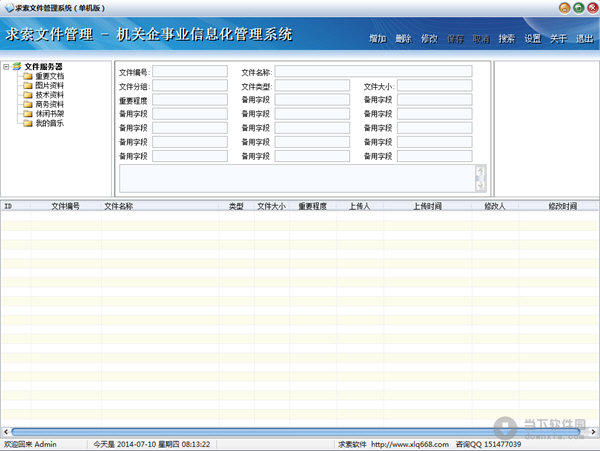Screen dimensions: 600x451
Task: Open 设置 from the toolbar
Action: click(533, 39)
